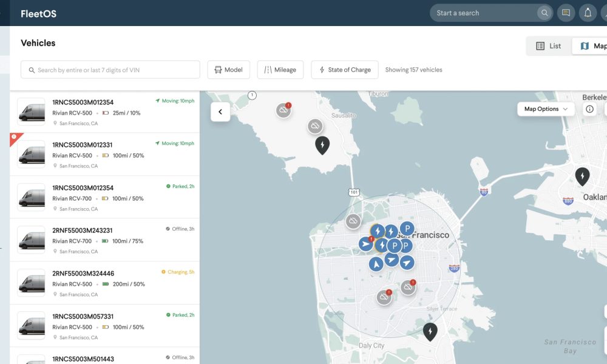Screen dimensions: 607x364
Task: Switch to List view tab
Action: click(549, 46)
